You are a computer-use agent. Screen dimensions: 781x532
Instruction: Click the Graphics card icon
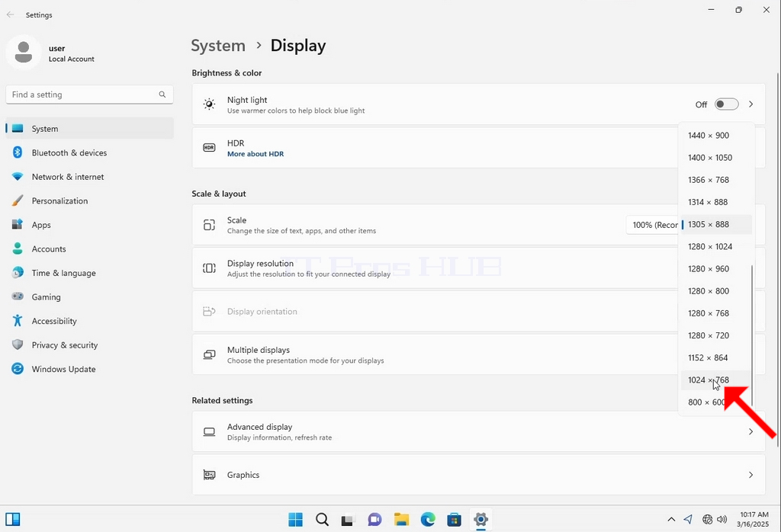coord(209,475)
